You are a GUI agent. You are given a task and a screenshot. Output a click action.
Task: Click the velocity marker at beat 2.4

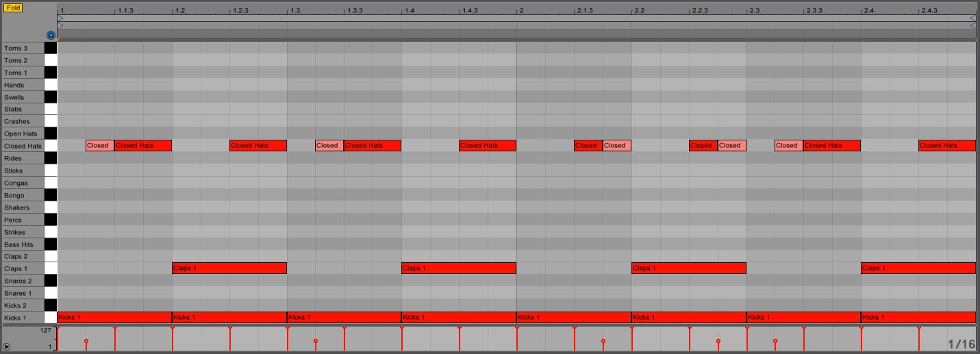pyautogui.click(x=862, y=329)
